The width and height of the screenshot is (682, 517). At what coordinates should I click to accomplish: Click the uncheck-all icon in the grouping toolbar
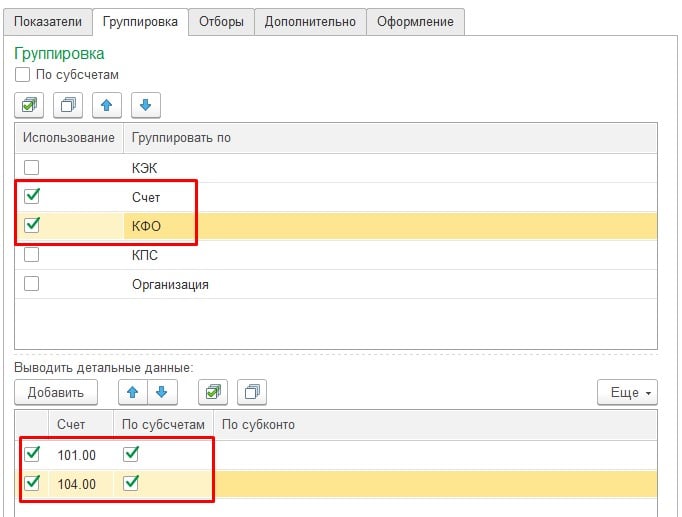(68, 105)
